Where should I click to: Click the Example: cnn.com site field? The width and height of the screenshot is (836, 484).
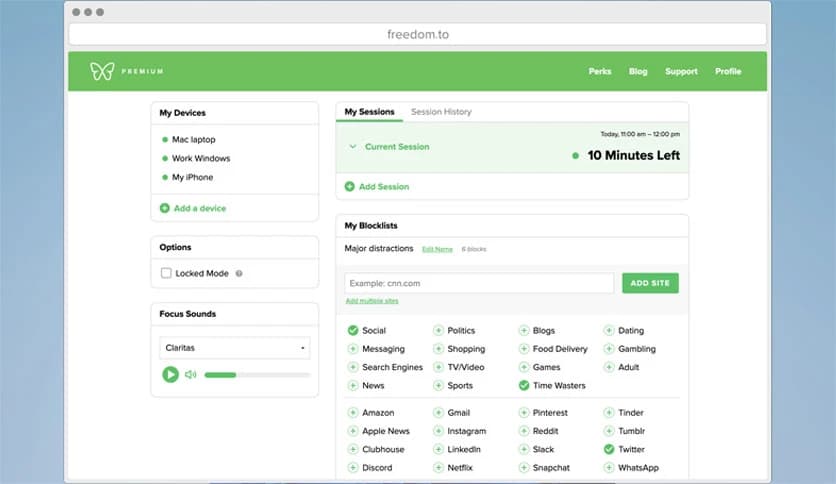[x=479, y=283]
